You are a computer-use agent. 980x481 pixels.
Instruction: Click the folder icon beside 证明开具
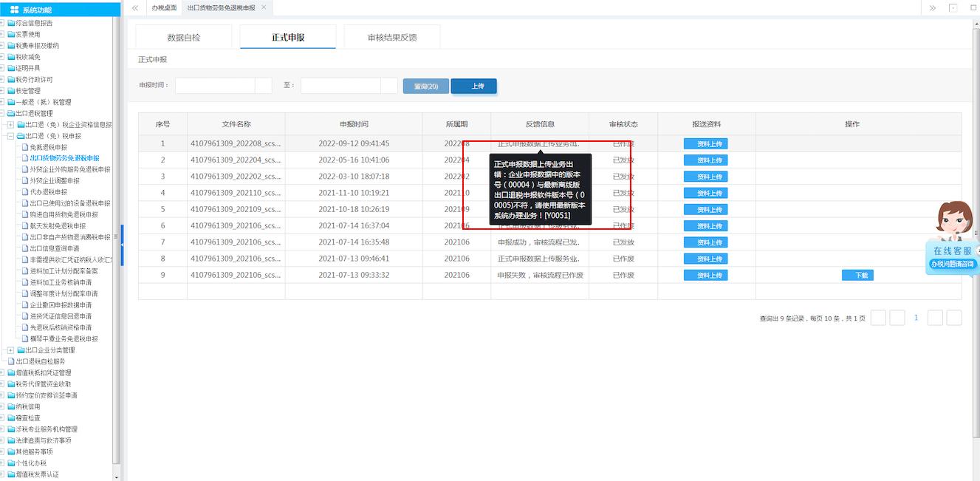point(11,68)
